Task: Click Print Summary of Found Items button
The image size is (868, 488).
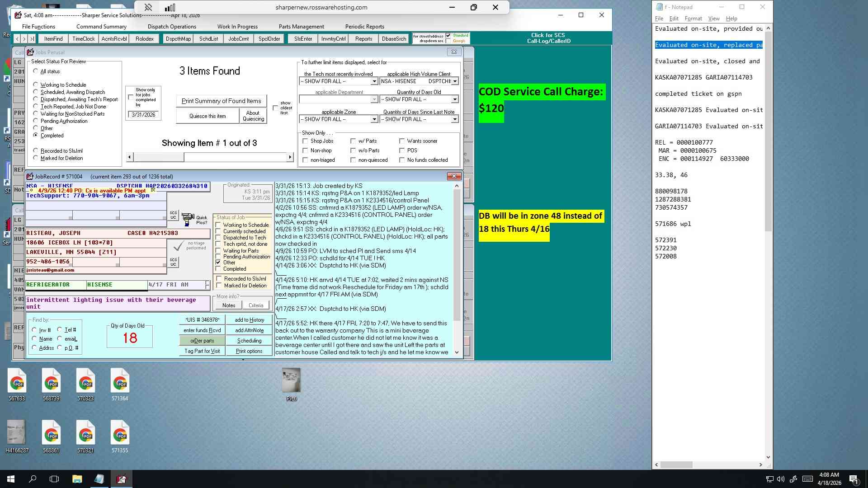Action: 221,101
